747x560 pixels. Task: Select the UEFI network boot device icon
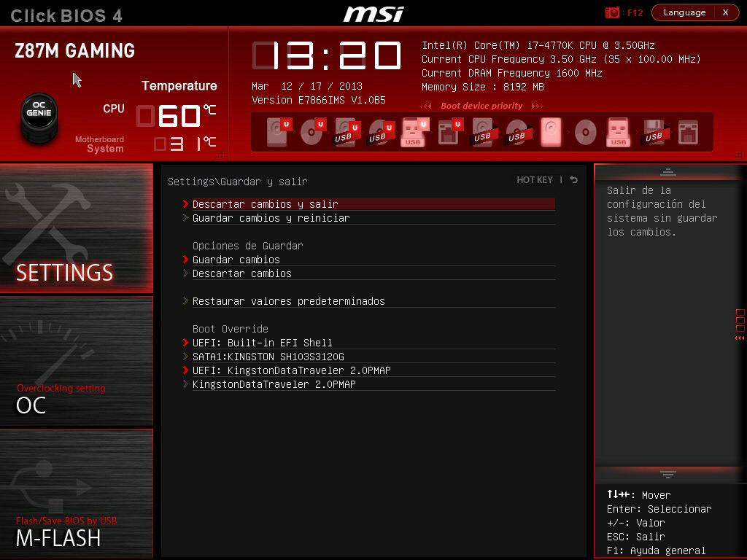tap(449, 132)
